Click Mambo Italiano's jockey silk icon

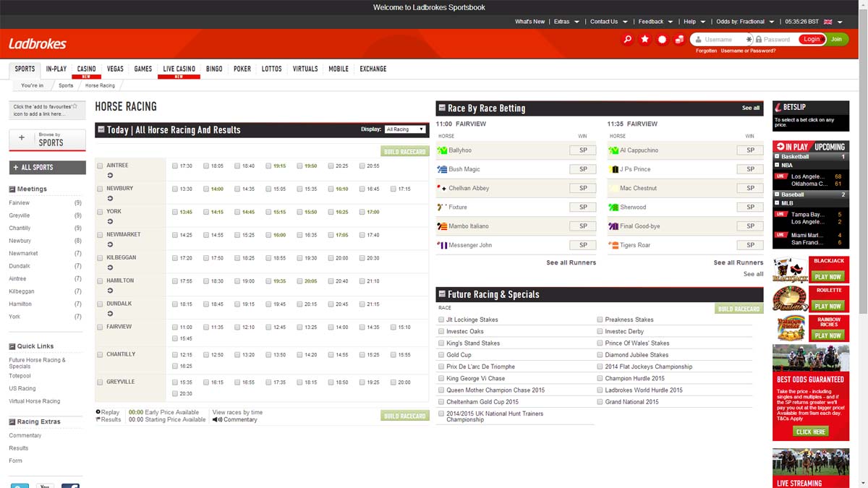(x=442, y=226)
